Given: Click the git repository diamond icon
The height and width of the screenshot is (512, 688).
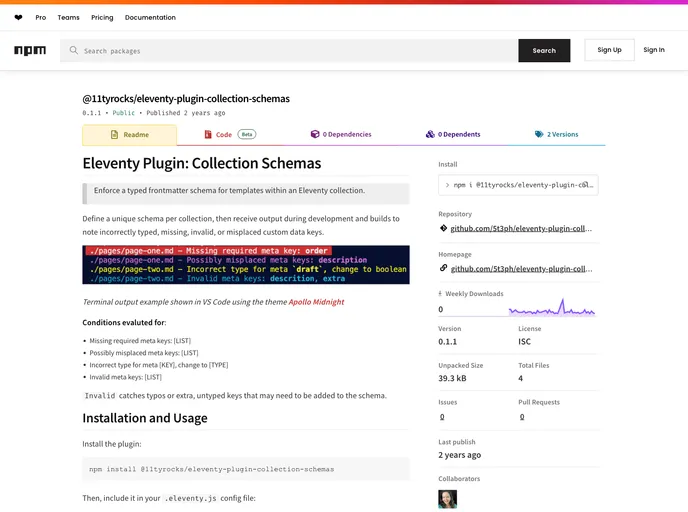Looking at the screenshot, I should point(443,228).
